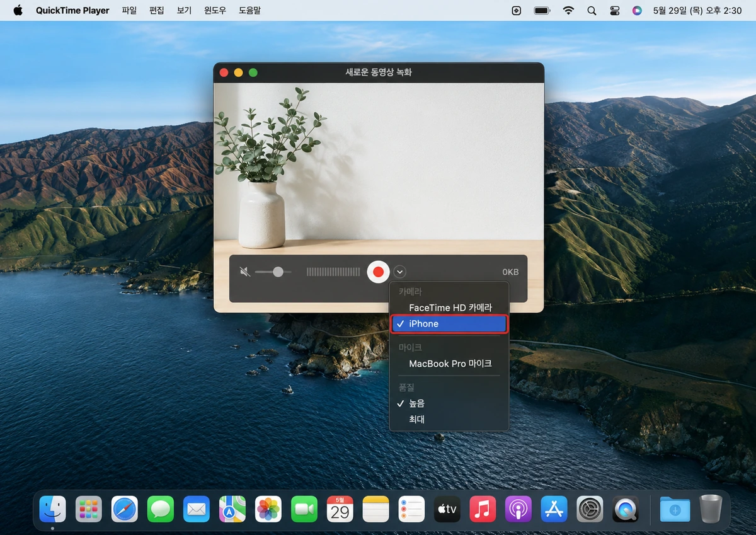Select FaceTime HD 카메라 as camera
This screenshot has width=756, height=535.
coord(449,308)
